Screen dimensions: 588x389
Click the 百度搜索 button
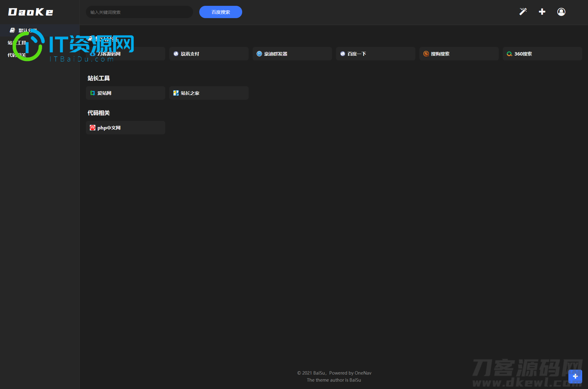coord(221,12)
